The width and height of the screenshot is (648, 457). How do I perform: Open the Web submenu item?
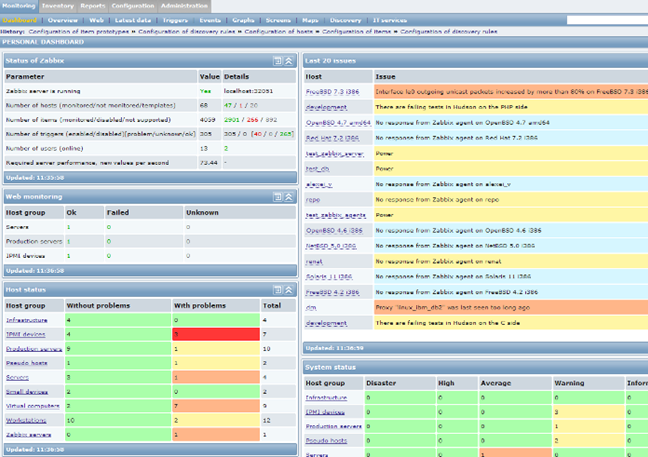point(96,20)
